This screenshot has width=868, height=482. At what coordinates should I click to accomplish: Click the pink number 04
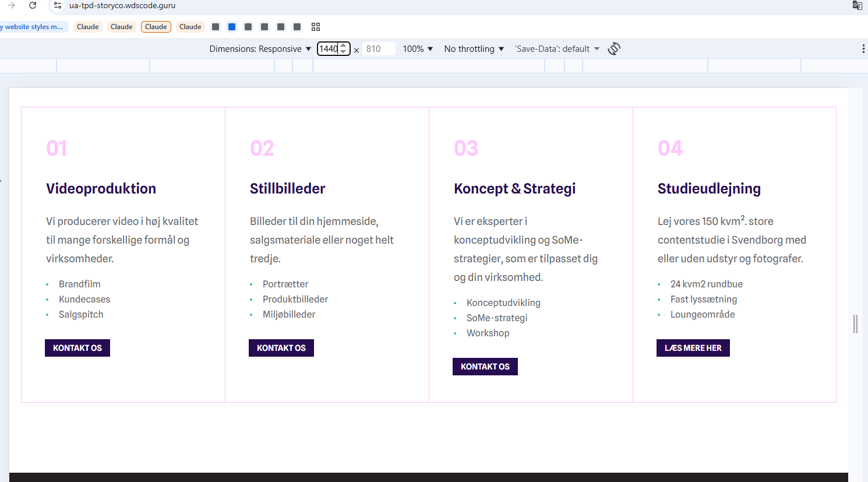point(670,148)
